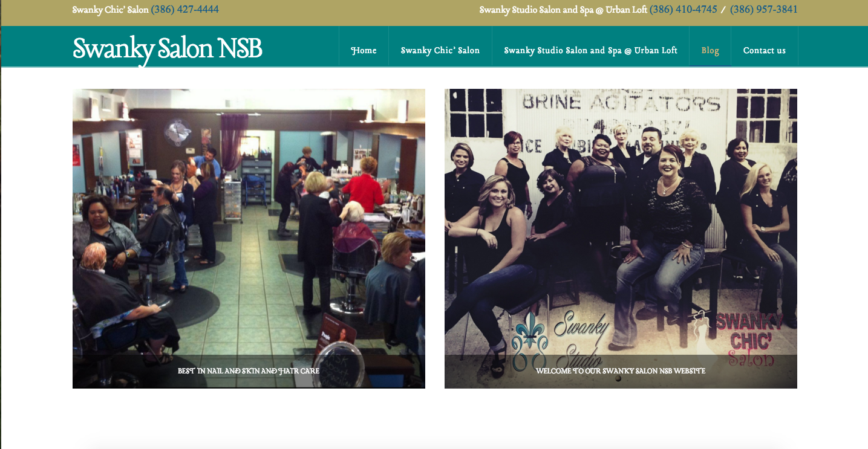Image resolution: width=868 pixels, height=449 pixels.
Task: Click Welcome to Our Swanky Salon NSB Website caption
Action: pyautogui.click(x=621, y=371)
